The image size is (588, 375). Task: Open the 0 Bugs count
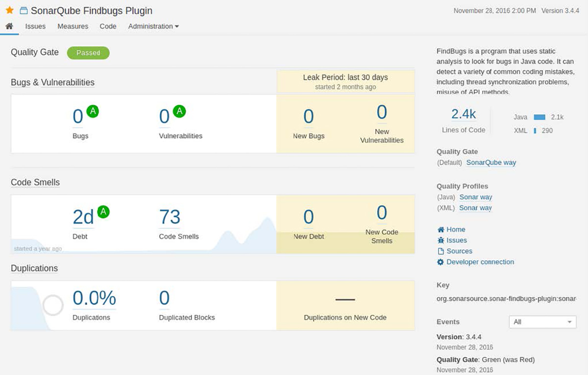[78, 117]
